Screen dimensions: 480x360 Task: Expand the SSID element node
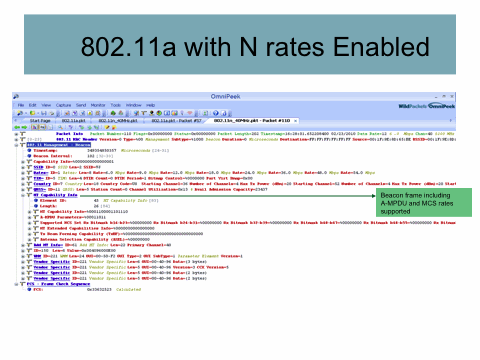[23, 167]
